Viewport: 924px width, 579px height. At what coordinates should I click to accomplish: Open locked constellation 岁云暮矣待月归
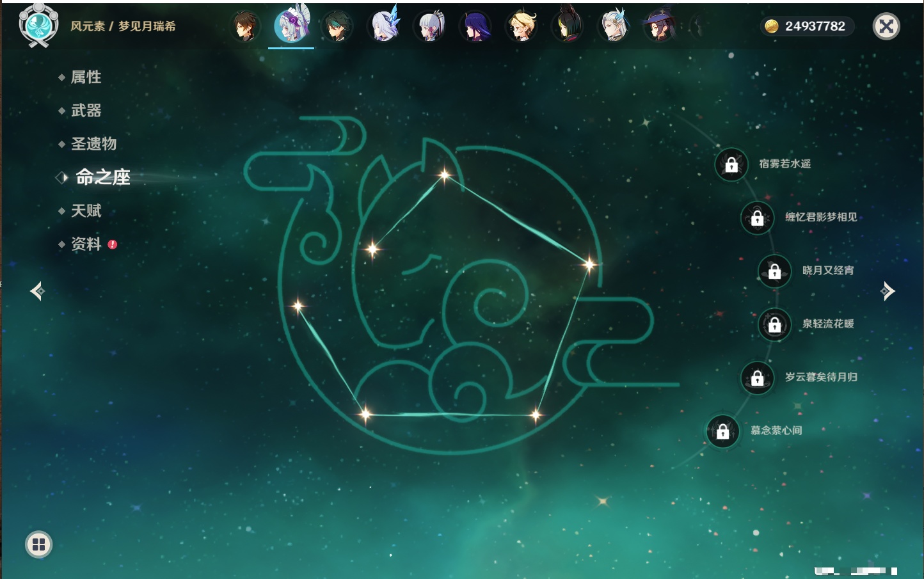pos(758,377)
